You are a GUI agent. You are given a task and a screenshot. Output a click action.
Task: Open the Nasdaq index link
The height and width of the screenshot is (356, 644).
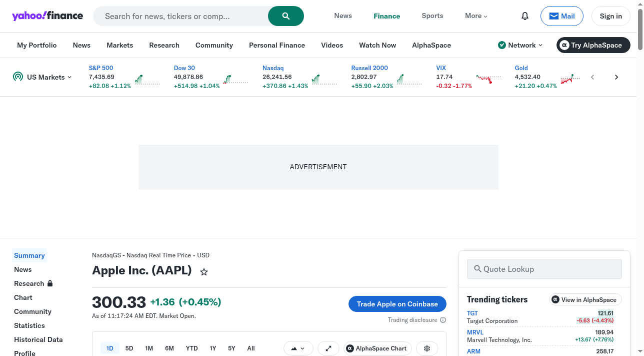(273, 68)
